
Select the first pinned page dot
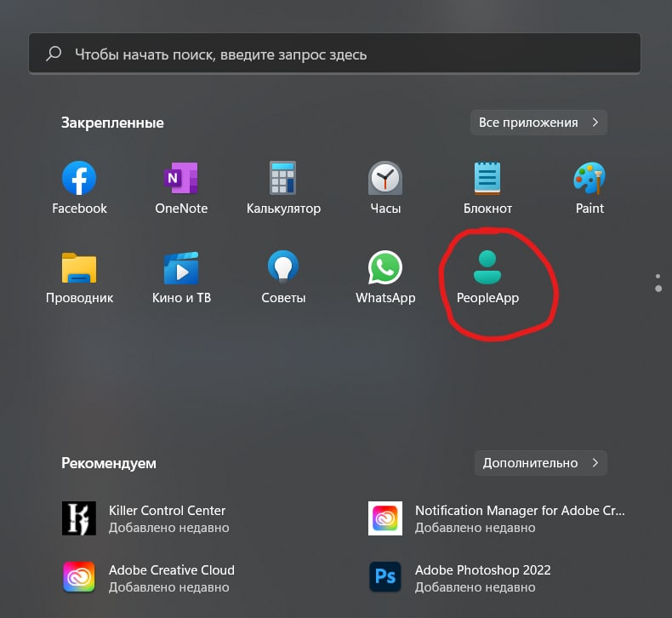coord(658,276)
